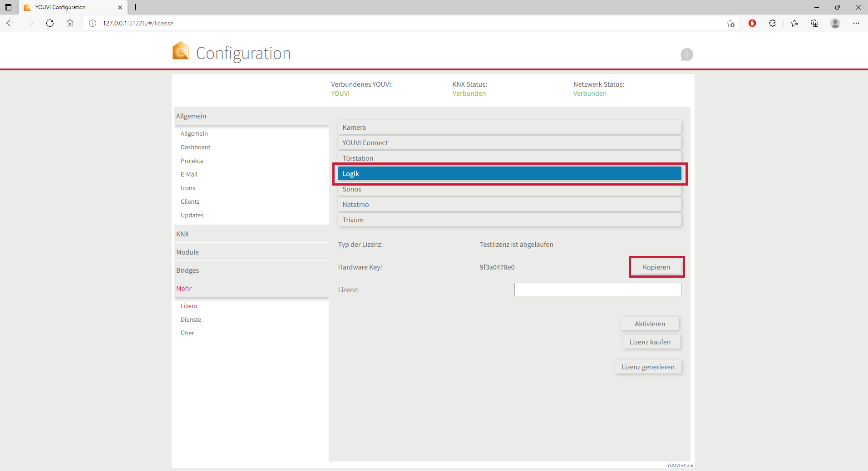Open the Icons page
The width and height of the screenshot is (868, 471).
[188, 188]
